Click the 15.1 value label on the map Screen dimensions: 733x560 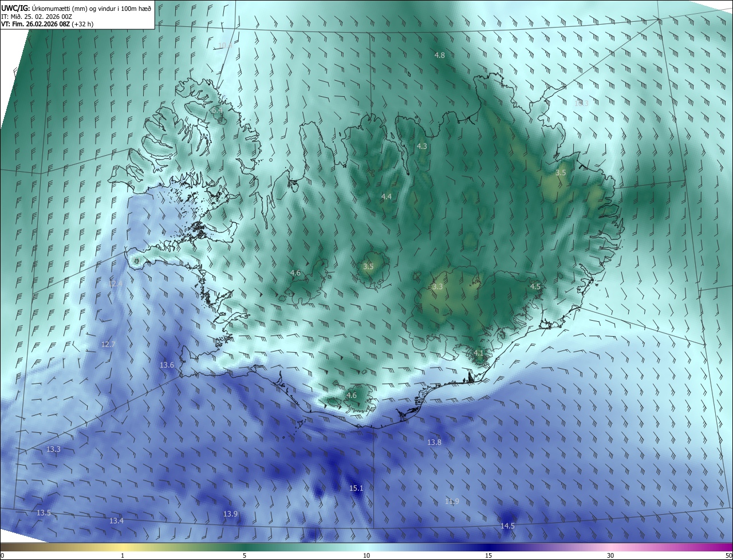click(356, 488)
